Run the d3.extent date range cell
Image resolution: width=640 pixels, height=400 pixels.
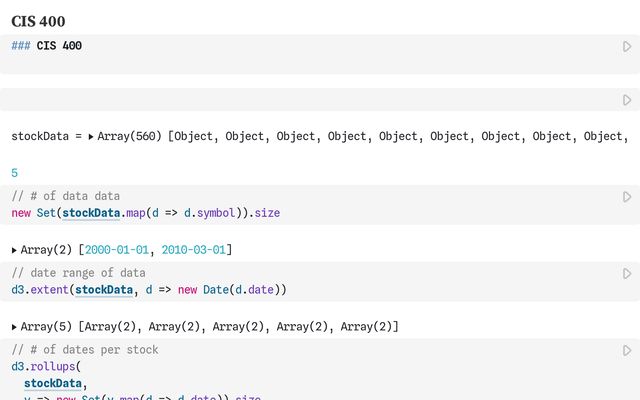[627, 274]
